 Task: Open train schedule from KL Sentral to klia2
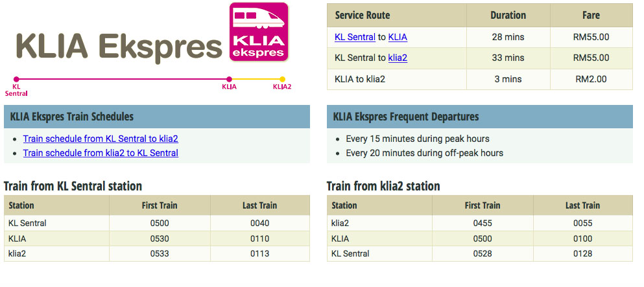pos(101,139)
